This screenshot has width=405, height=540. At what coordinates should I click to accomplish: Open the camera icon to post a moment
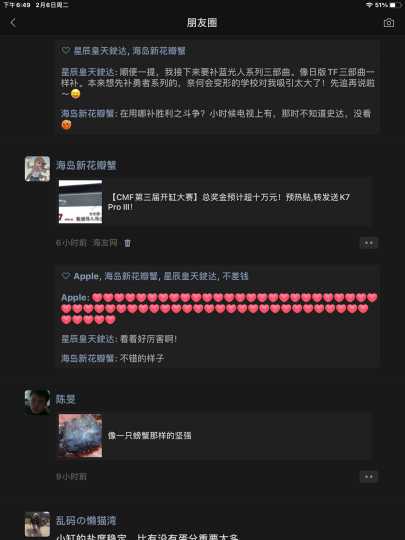pyautogui.click(x=389, y=23)
